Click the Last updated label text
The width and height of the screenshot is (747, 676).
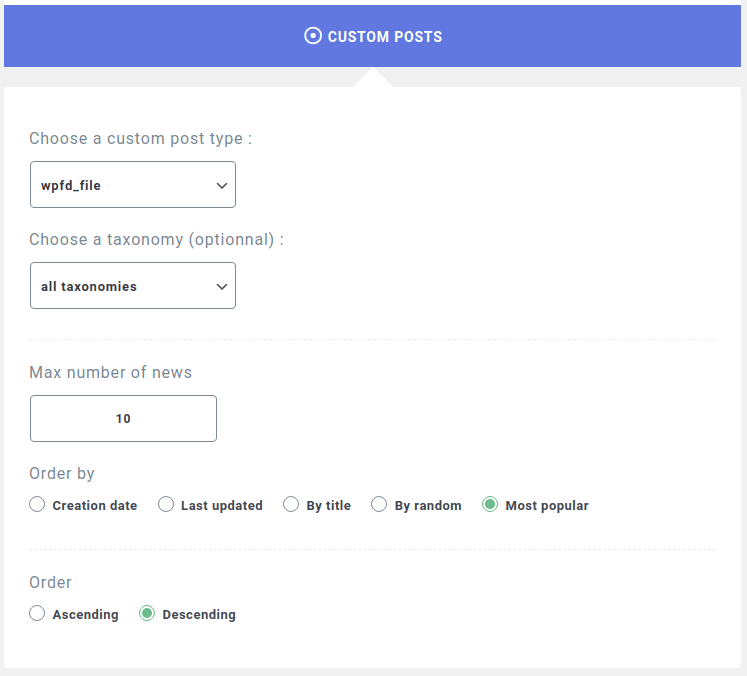coord(222,505)
